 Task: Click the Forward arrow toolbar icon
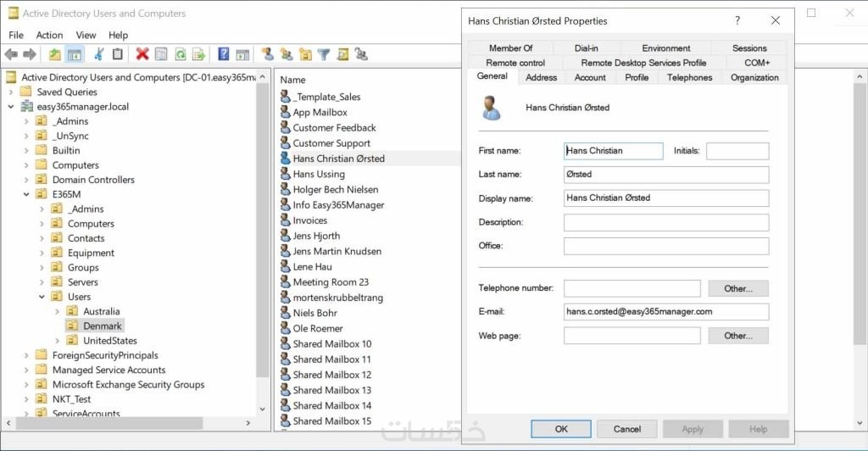point(30,54)
